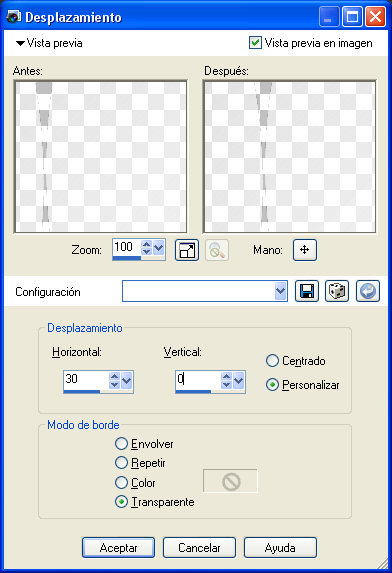Choose the Repetir border mode
The width and height of the screenshot is (392, 573).
[x=121, y=463]
